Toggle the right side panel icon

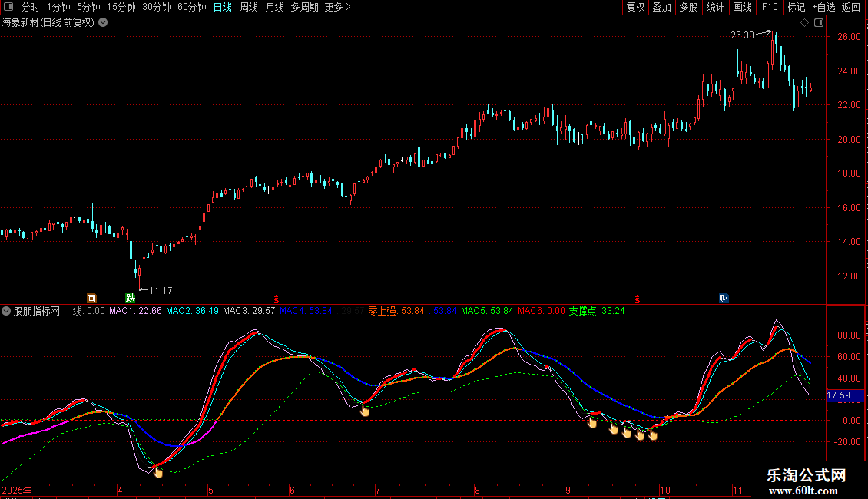(819, 23)
